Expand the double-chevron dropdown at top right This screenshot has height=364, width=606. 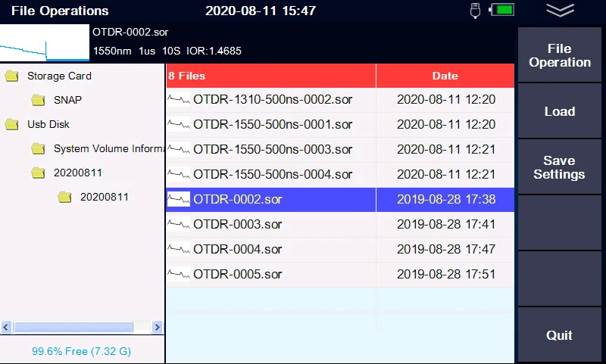560,10
